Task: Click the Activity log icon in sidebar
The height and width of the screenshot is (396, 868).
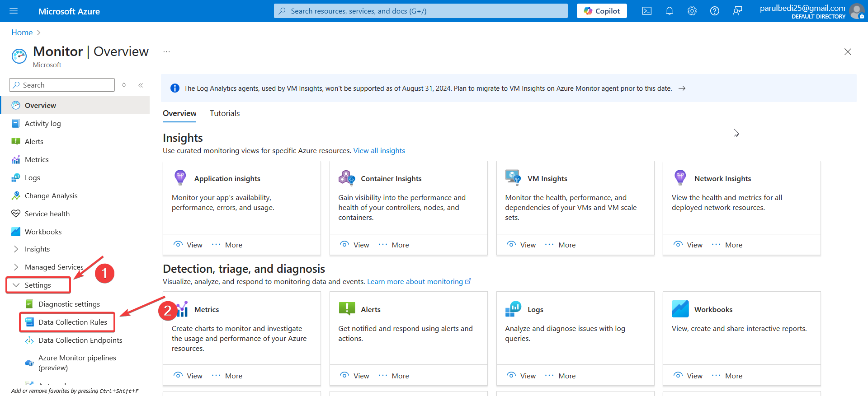Action: [16, 123]
